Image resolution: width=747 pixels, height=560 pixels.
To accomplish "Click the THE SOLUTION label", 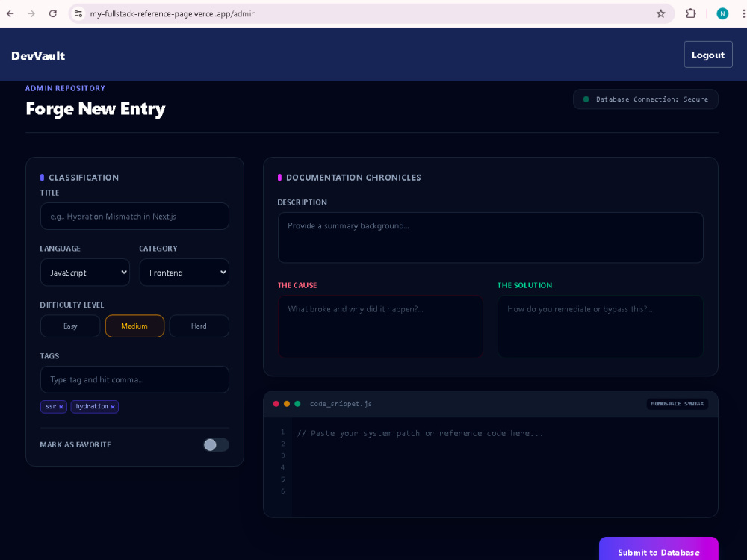I will [x=524, y=285].
